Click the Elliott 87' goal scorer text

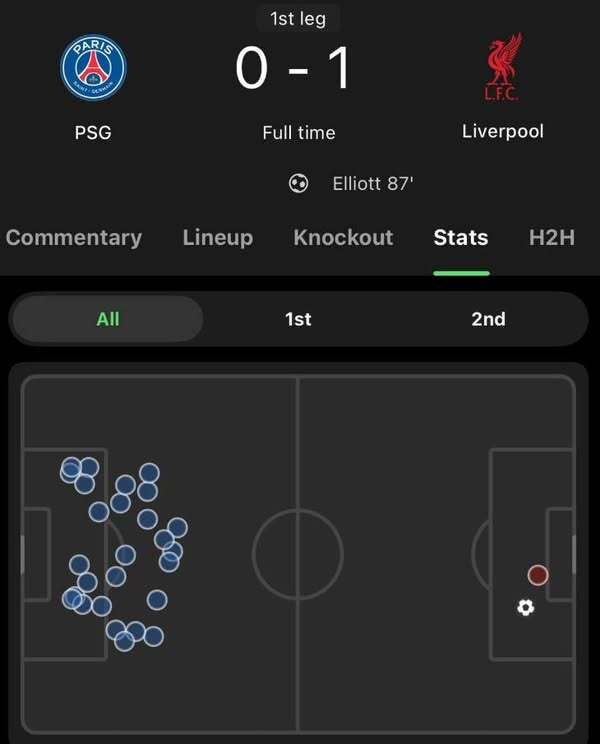[x=373, y=184]
